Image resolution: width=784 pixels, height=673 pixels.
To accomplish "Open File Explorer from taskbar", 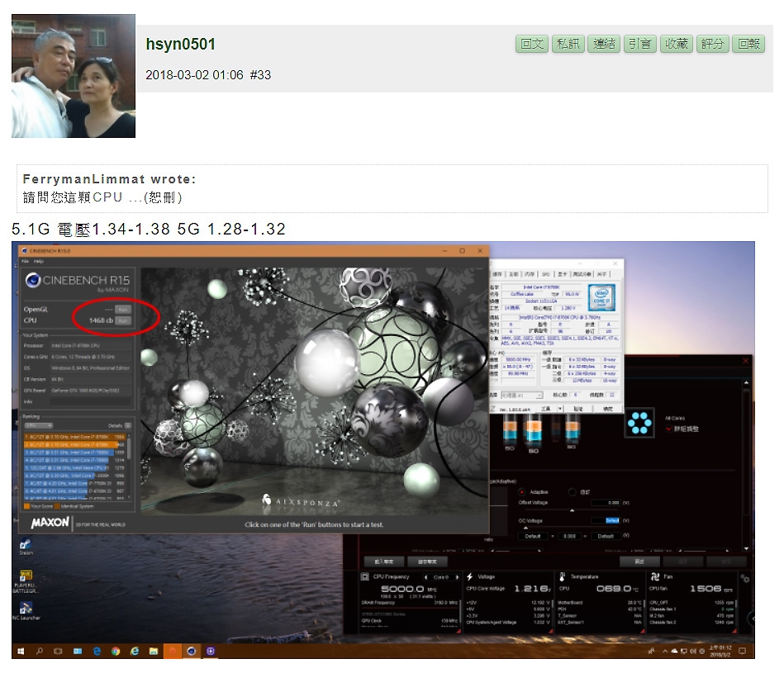I will 154,651.
